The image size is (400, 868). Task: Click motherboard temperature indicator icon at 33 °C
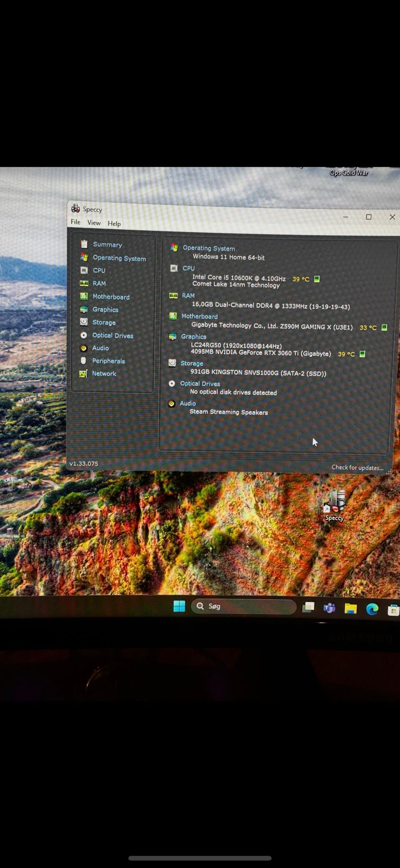click(384, 327)
